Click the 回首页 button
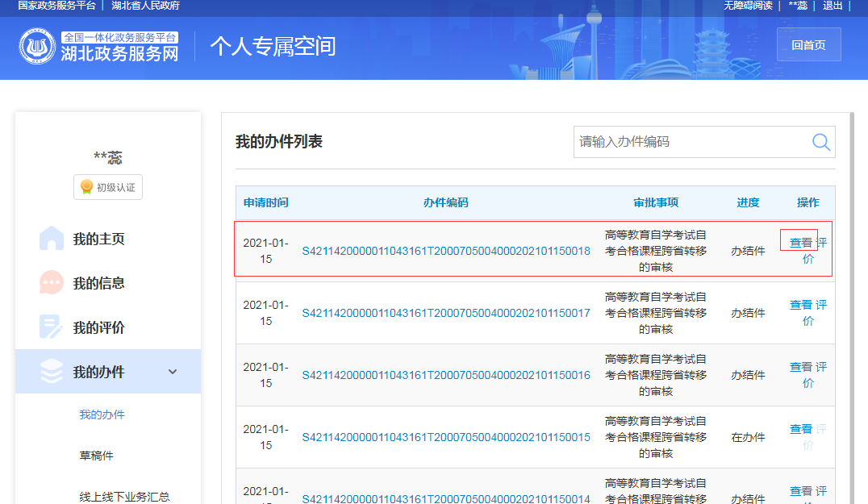The image size is (868, 504). click(x=808, y=44)
